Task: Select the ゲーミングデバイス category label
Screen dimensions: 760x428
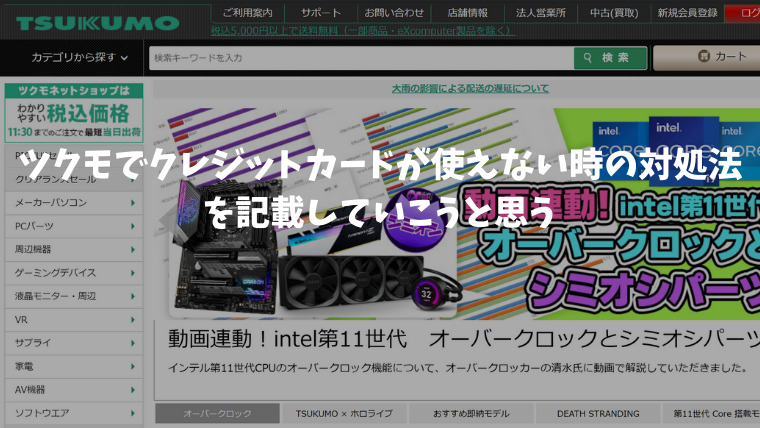Action: click(x=55, y=272)
